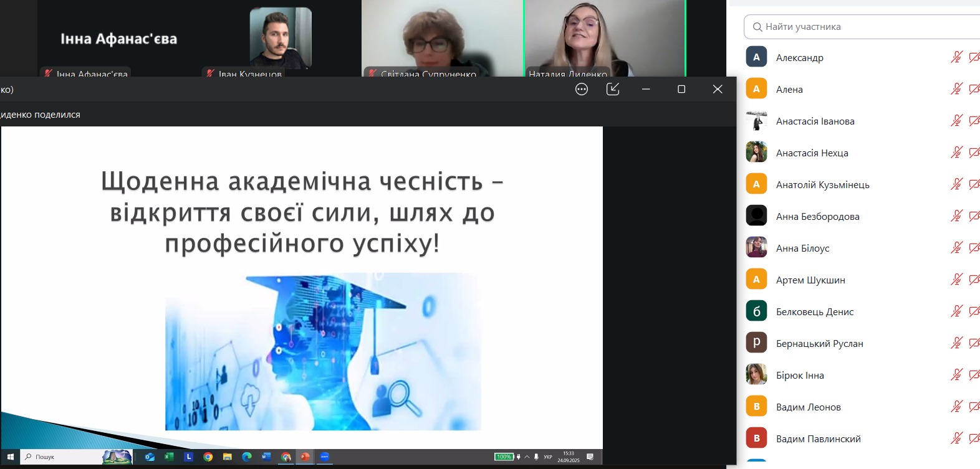Toggle camera-off icon for Бірюк Інна
Image resolution: width=980 pixels, height=469 pixels.
point(974,375)
